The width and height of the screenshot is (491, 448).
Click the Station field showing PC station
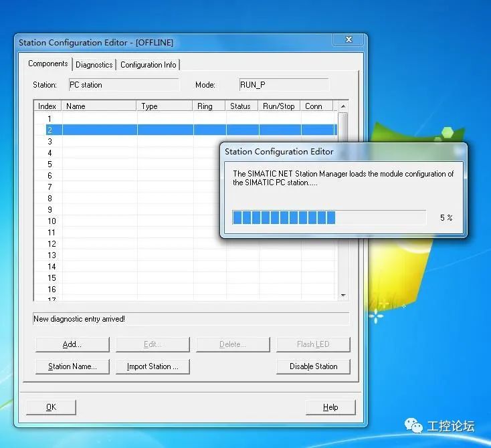124,85
